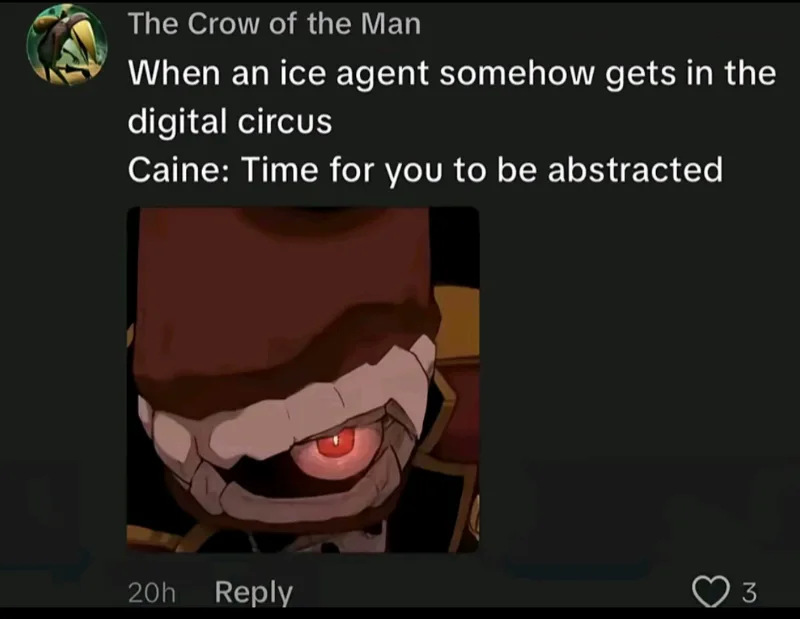Click the words 'ice agent' in the comment
The height and width of the screenshot is (619, 800).
pyautogui.click(x=354, y=75)
